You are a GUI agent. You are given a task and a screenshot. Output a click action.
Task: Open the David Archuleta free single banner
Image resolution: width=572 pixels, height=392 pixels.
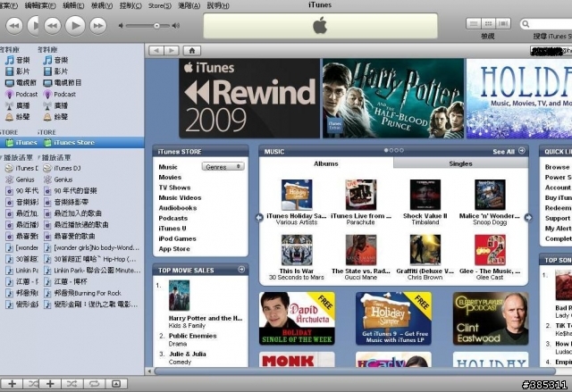point(297,318)
